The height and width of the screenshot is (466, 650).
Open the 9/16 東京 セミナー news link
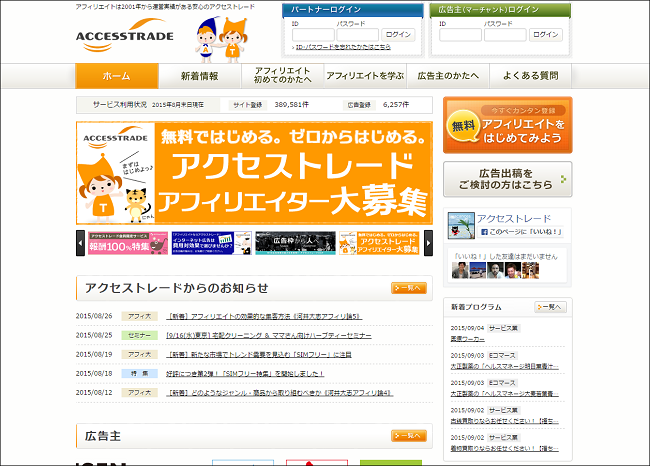pos(269,335)
